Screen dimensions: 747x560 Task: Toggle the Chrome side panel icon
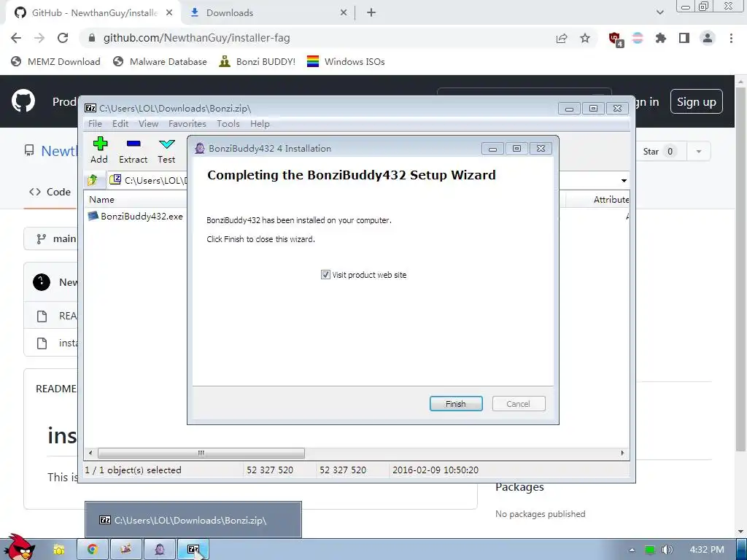[684, 38]
